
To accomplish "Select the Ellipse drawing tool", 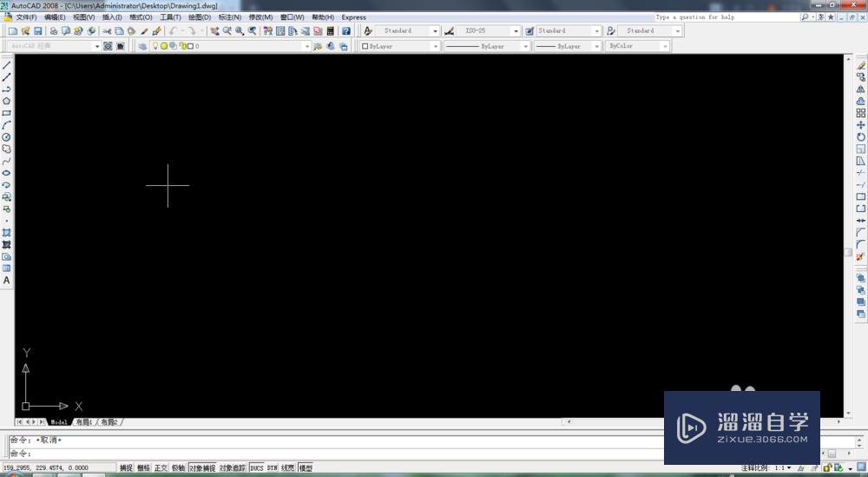I will (7, 173).
